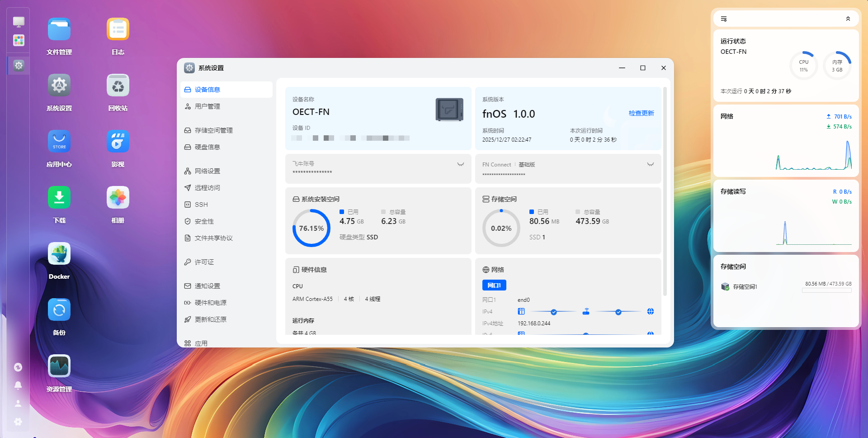Select 硬件和电源 in the sidebar
Viewport: 868px width, 438px height.
click(x=226, y=303)
